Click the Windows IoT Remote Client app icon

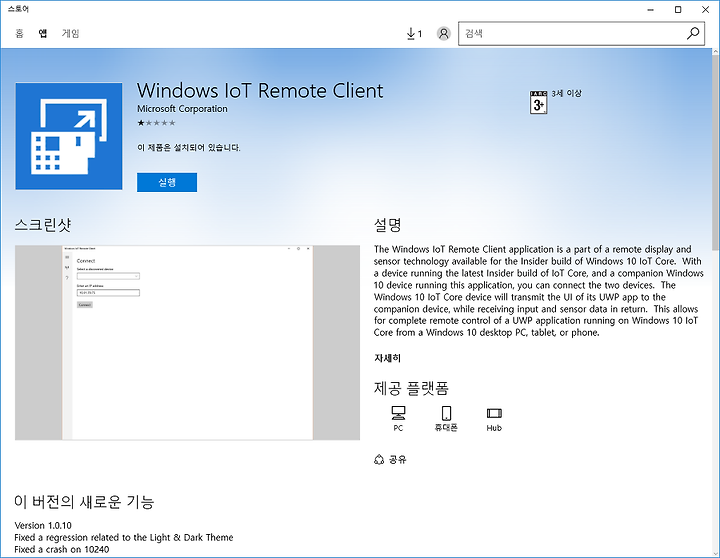coord(69,136)
